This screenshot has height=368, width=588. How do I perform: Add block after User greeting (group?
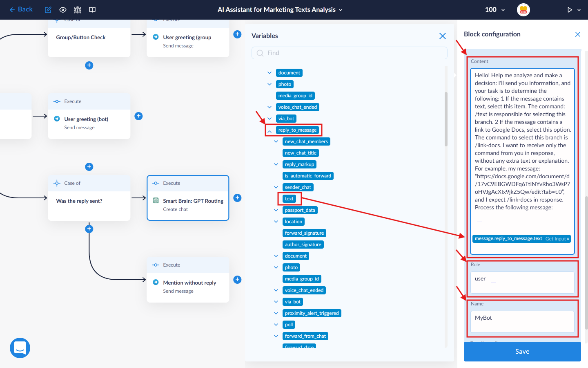[237, 34]
